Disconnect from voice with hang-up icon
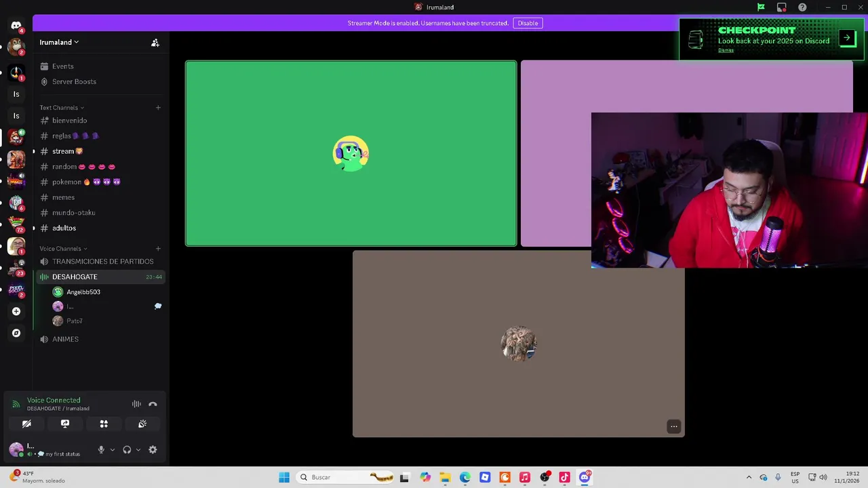This screenshot has height=488, width=868. pos(153,404)
